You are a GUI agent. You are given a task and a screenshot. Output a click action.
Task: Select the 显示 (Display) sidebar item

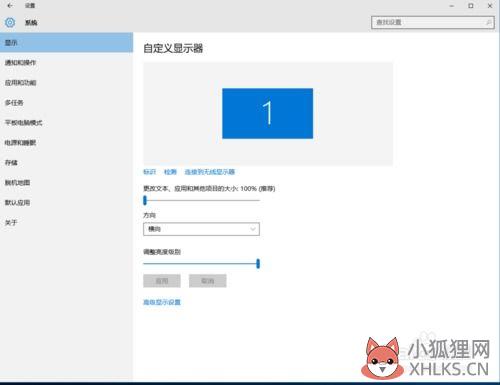66,43
